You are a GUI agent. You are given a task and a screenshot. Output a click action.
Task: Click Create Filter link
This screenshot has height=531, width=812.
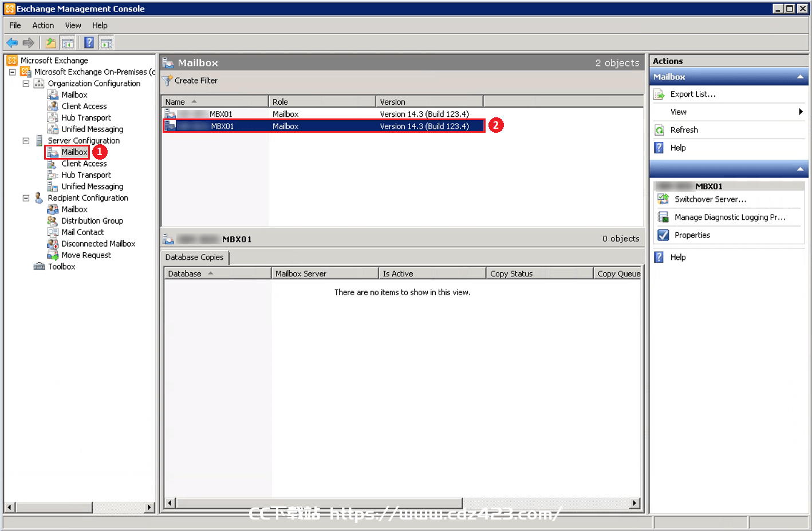click(196, 81)
